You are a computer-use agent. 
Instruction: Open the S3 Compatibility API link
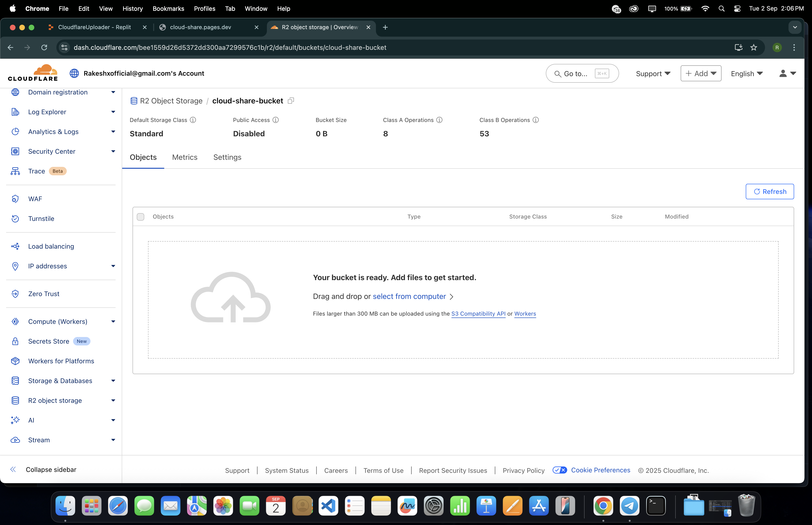pyautogui.click(x=478, y=314)
